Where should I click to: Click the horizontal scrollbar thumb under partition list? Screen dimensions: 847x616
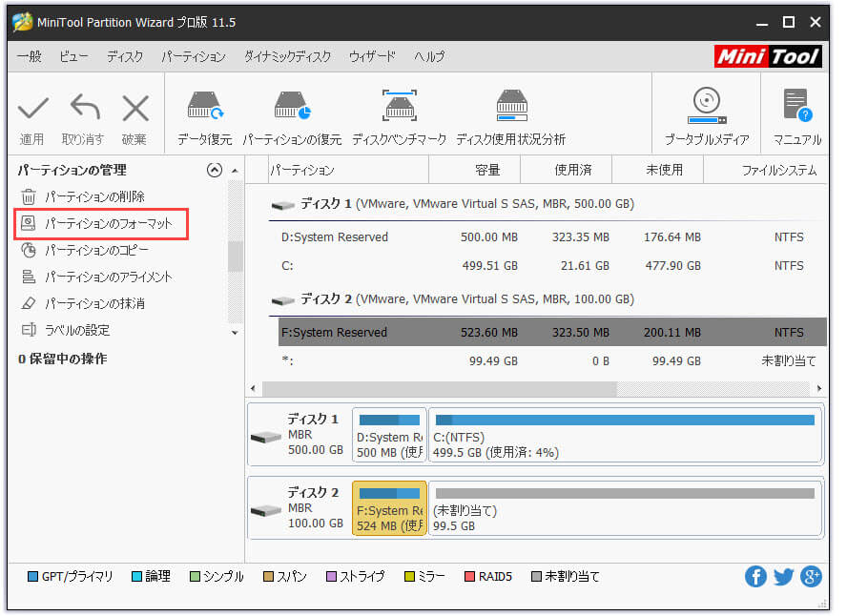pos(440,388)
